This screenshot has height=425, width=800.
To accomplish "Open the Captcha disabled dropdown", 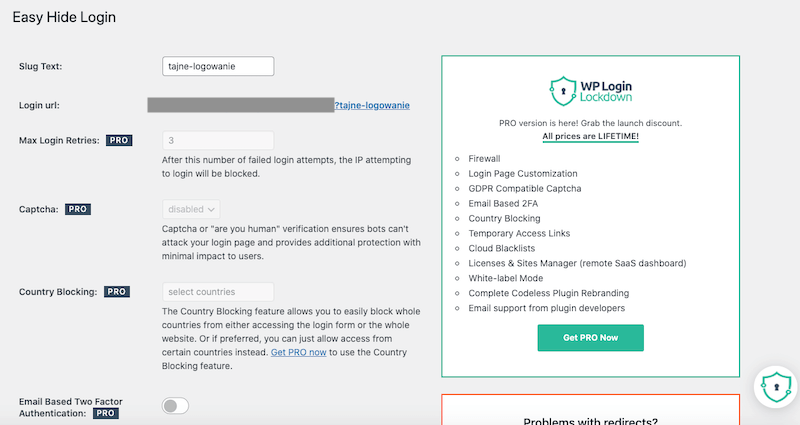I will coord(190,210).
